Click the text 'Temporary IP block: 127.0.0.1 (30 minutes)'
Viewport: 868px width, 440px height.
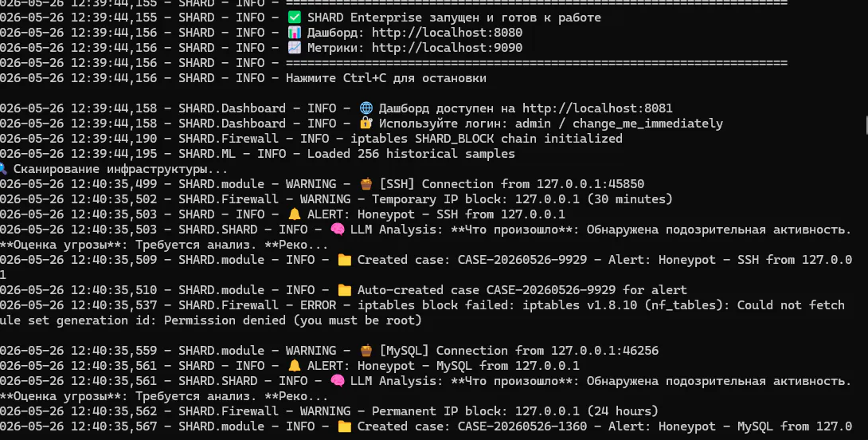[522, 199]
